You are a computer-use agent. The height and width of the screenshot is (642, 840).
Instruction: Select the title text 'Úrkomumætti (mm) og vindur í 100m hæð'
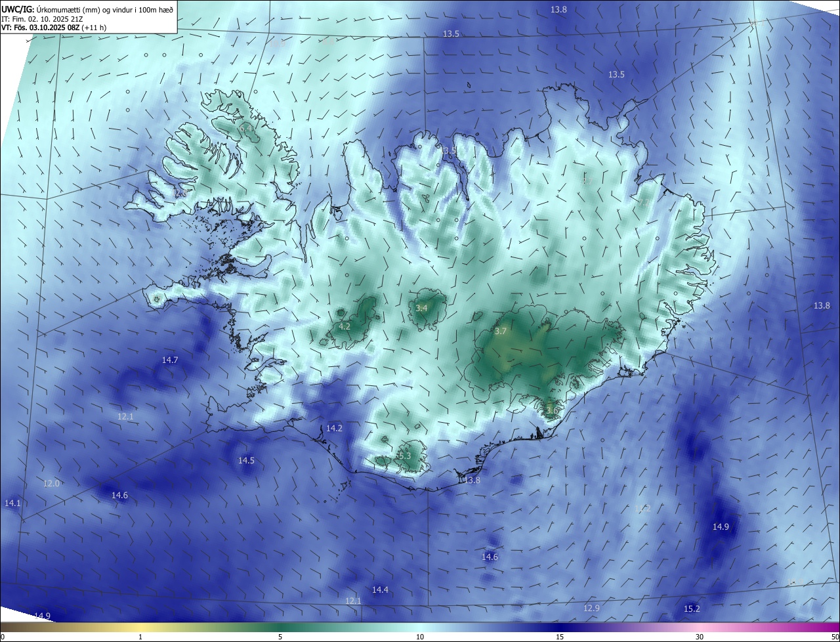coord(105,9)
